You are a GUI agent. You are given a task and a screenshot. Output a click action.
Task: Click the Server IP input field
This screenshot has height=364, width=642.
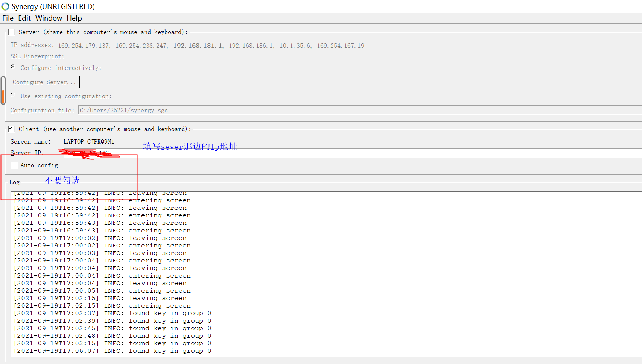[352, 153]
